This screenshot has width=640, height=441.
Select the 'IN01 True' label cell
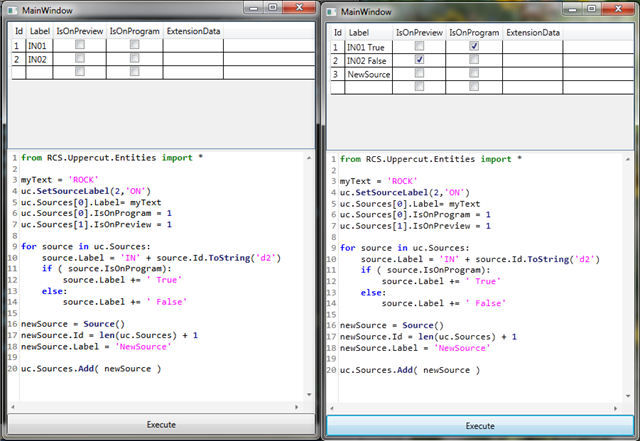[x=369, y=47]
